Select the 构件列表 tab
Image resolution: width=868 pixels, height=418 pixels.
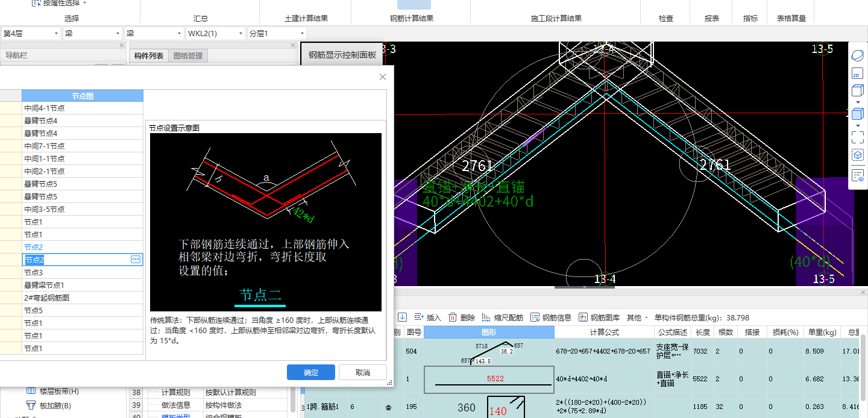click(x=148, y=56)
